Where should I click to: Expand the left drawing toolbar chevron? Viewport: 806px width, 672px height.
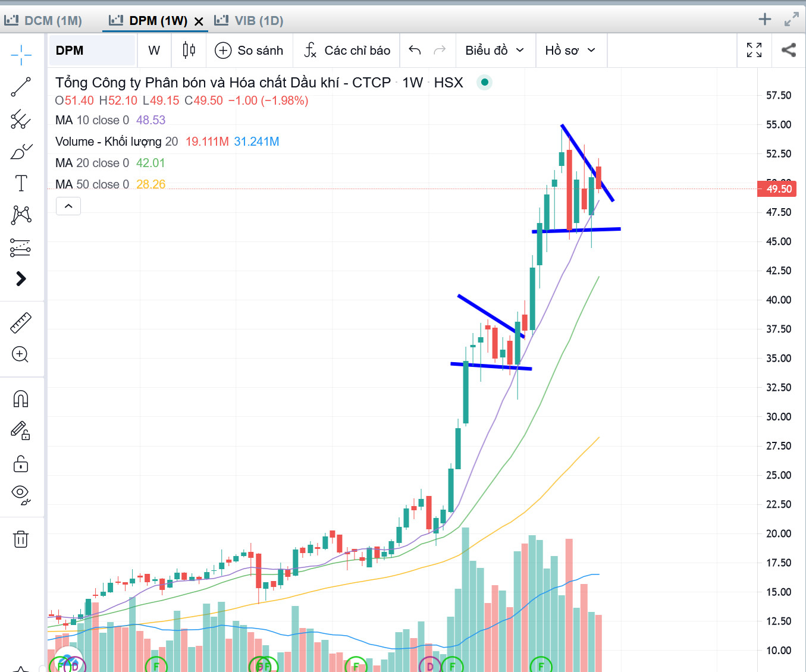[21, 279]
